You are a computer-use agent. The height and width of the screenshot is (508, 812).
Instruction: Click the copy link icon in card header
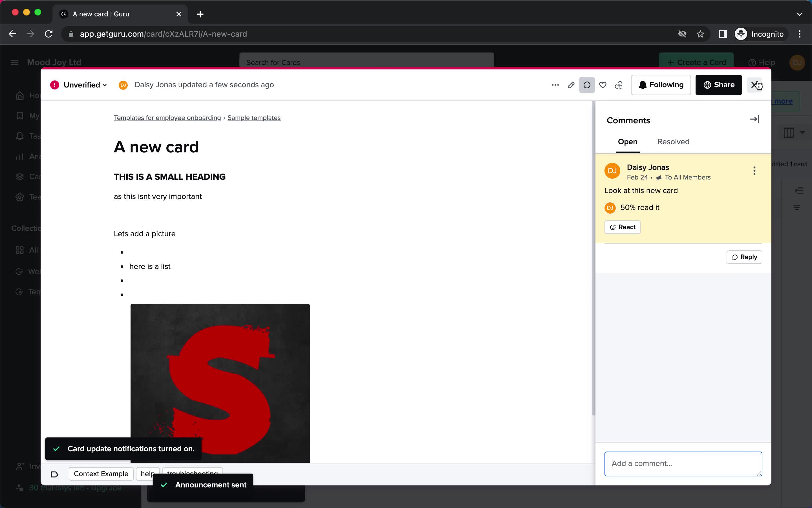coord(619,85)
